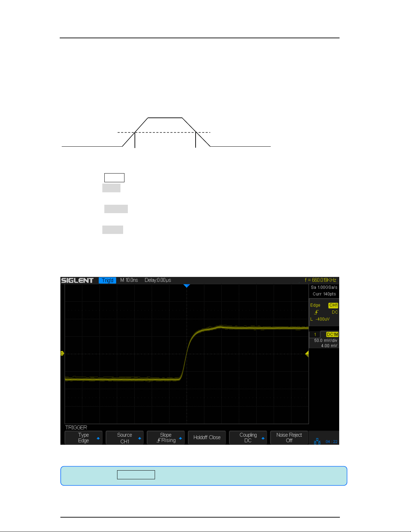411x532 pixels.
Task: Toggle the Noise Reject Off softkey
Action: click(289, 438)
